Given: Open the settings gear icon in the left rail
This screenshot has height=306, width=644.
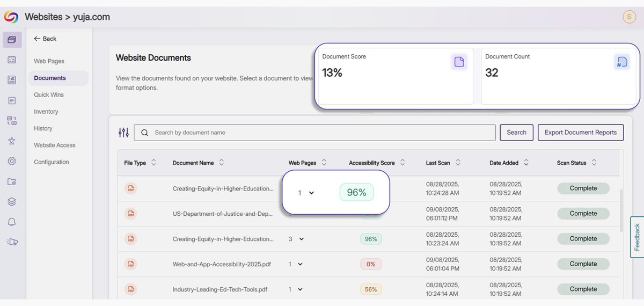Looking at the screenshot, I should (12, 161).
